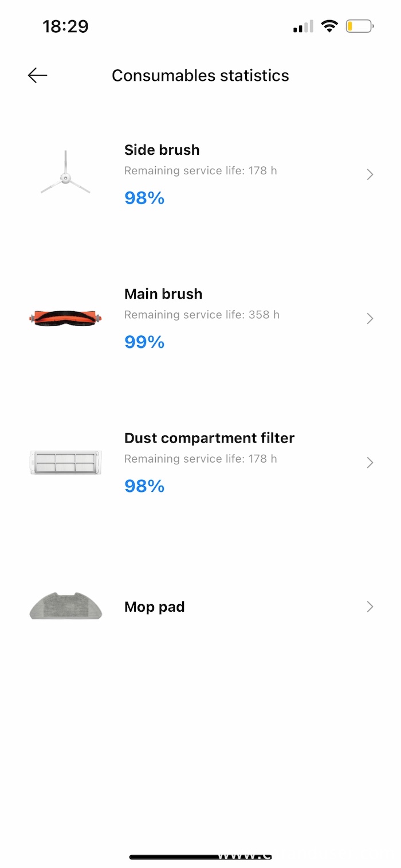Tap the Side brush 98% value

(144, 198)
